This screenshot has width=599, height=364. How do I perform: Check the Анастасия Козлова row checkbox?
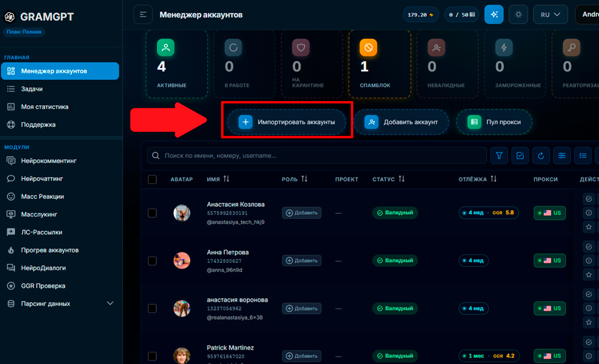tap(152, 213)
